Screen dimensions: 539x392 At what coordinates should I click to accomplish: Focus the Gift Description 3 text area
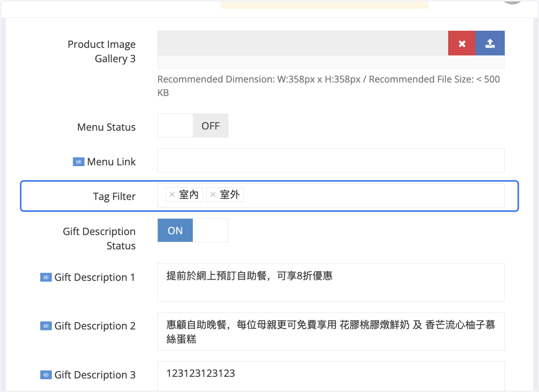[x=331, y=377]
